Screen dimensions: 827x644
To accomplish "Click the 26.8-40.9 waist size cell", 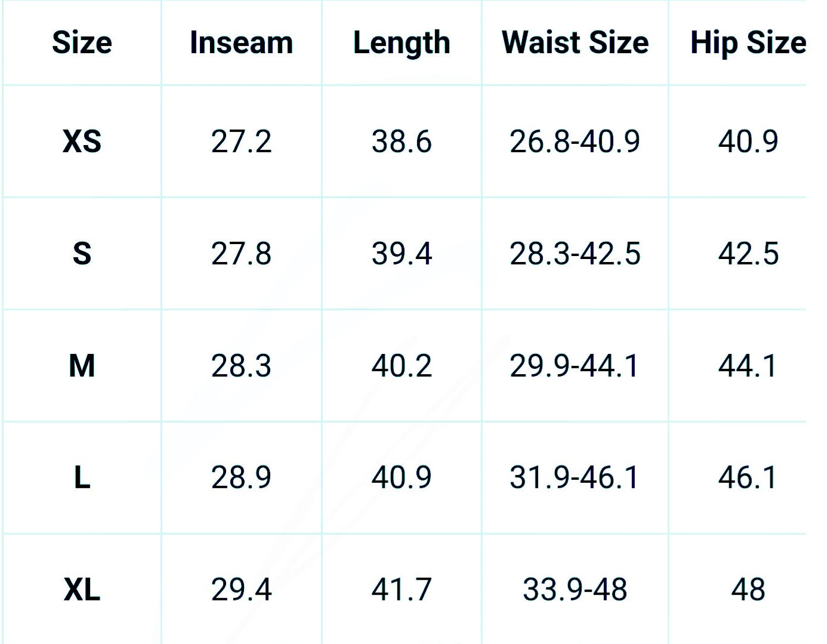I will 575,141.
